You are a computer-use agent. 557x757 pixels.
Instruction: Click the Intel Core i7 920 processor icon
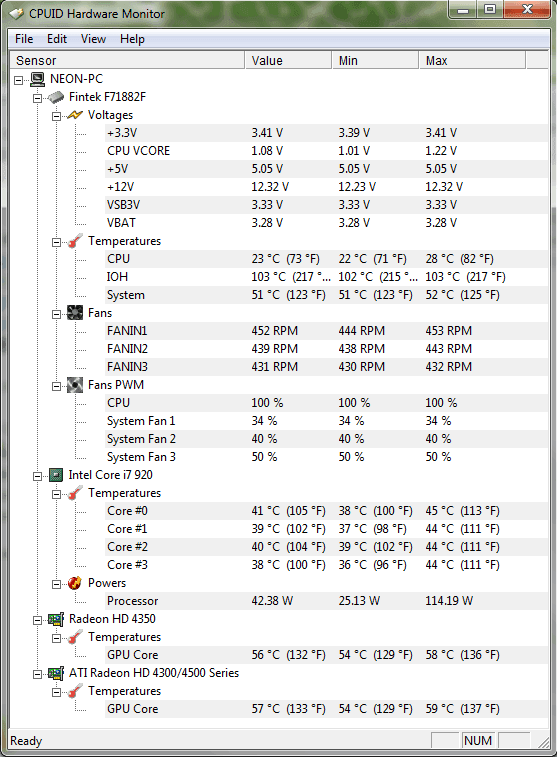click(56, 475)
